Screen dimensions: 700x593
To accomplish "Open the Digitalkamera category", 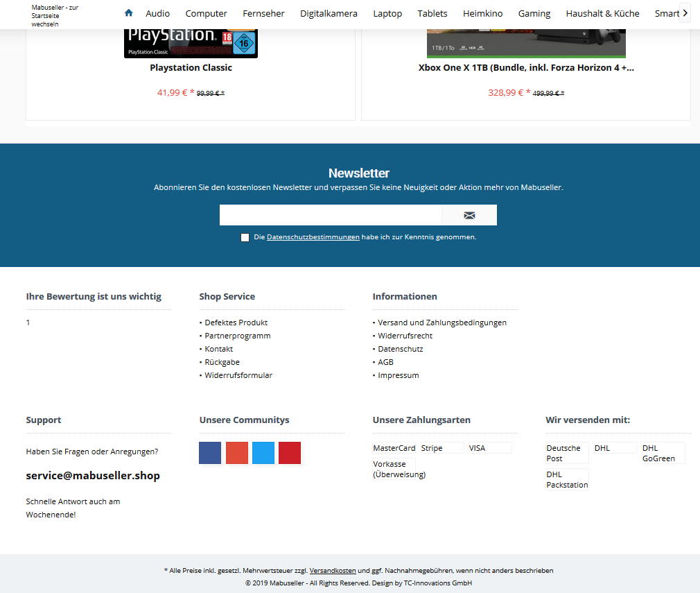I will click(329, 13).
